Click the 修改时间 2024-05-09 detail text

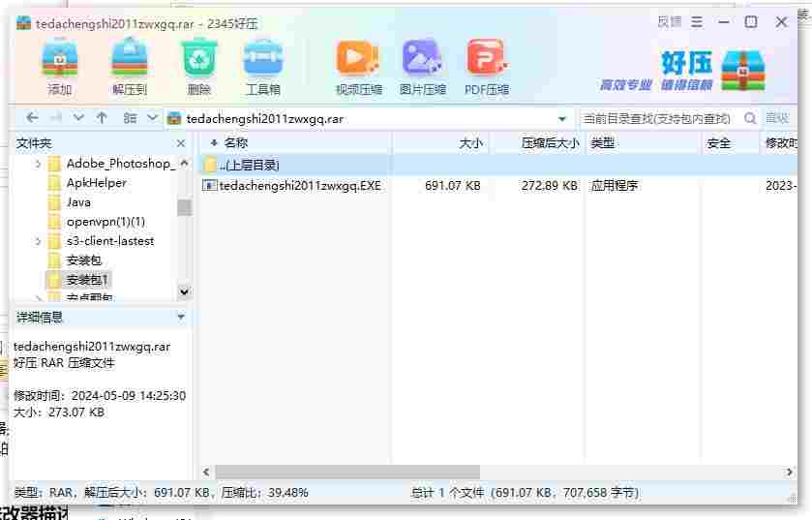point(100,396)
